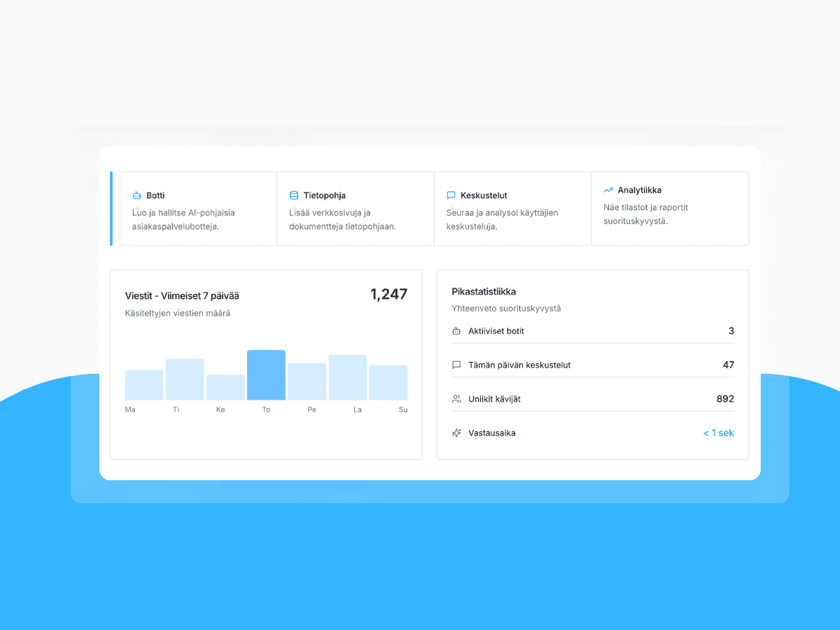
Task: Switch to the Analytiikka tab
Action: coord(670,209)
